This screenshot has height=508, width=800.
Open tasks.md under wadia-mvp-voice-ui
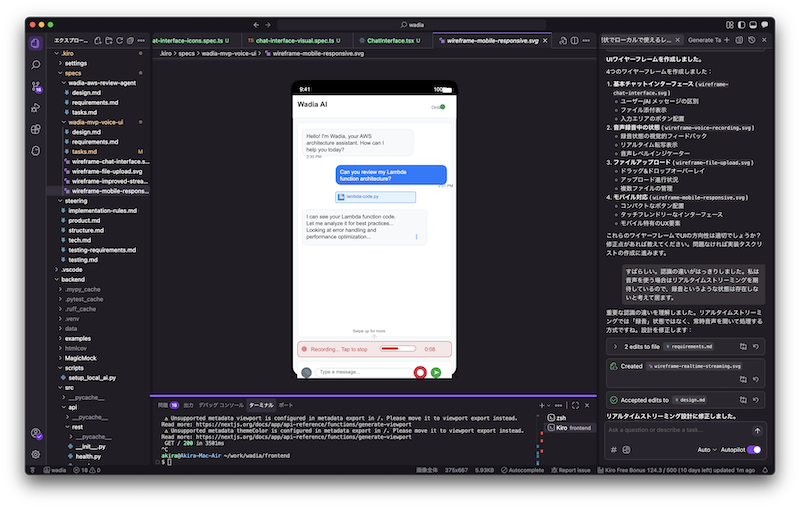[84, 151]
